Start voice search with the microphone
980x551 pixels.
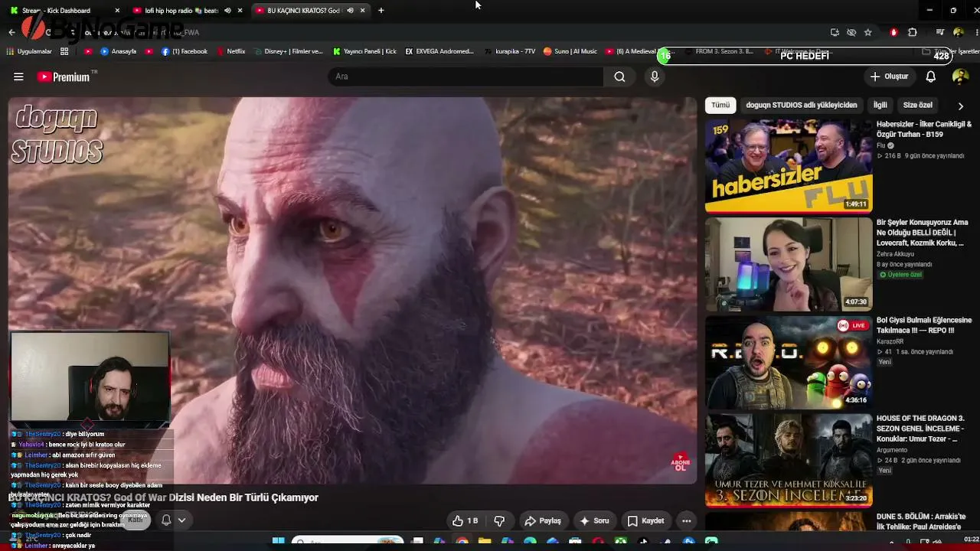[655, 77]
